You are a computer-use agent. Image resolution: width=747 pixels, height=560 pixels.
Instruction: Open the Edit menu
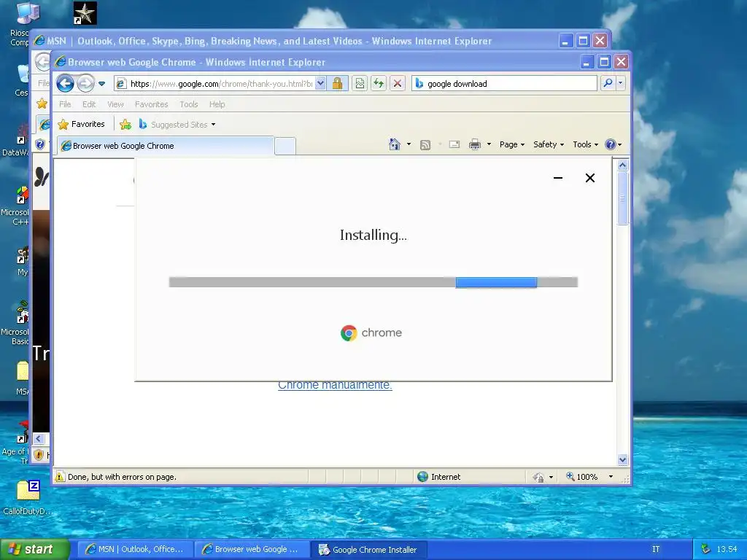click(88, 104)
